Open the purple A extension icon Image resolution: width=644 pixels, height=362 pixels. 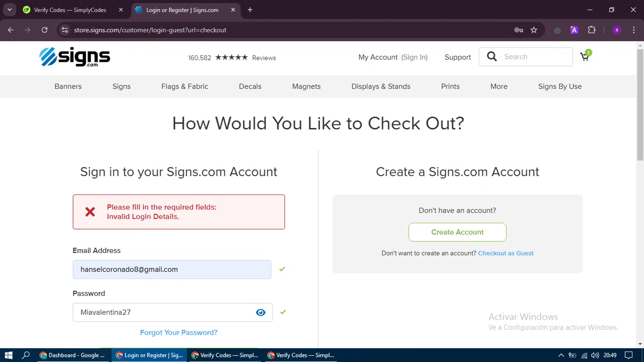pos(574,30)
